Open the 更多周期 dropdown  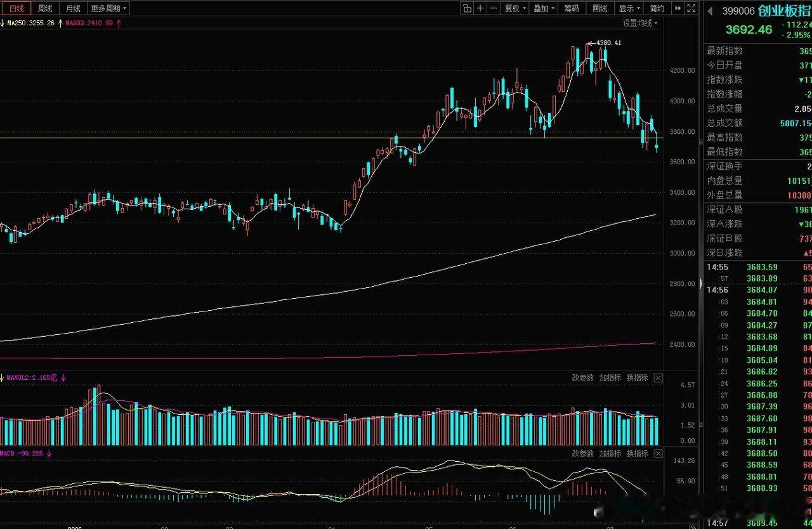[x=108, y=8]
